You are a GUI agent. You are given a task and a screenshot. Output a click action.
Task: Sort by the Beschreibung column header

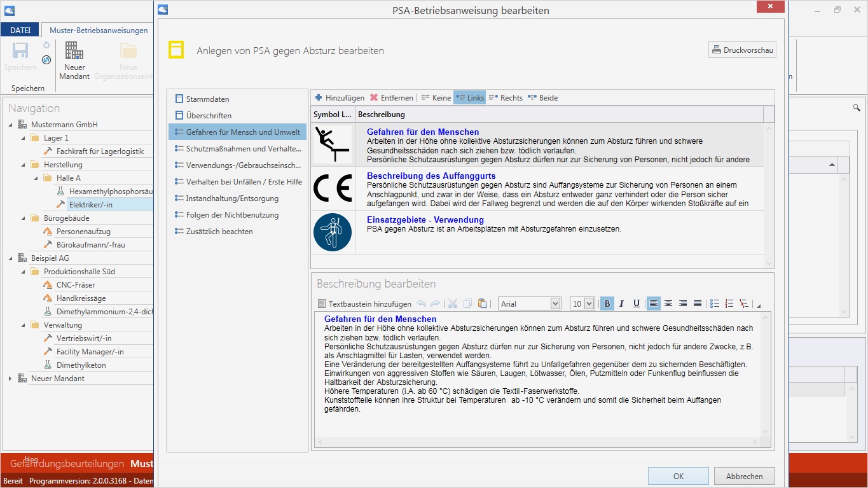(559, 115)
